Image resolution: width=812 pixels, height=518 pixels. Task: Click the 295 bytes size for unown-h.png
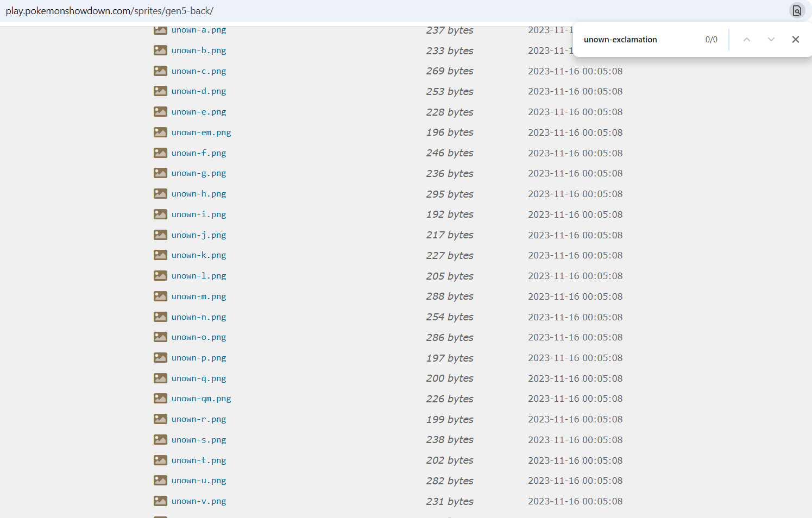pos(450,194)
